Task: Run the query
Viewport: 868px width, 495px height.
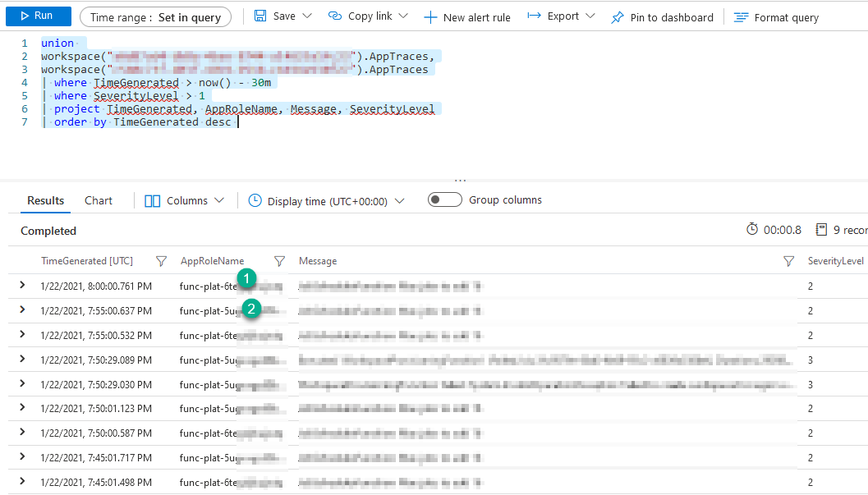Action: click(38, 16)
